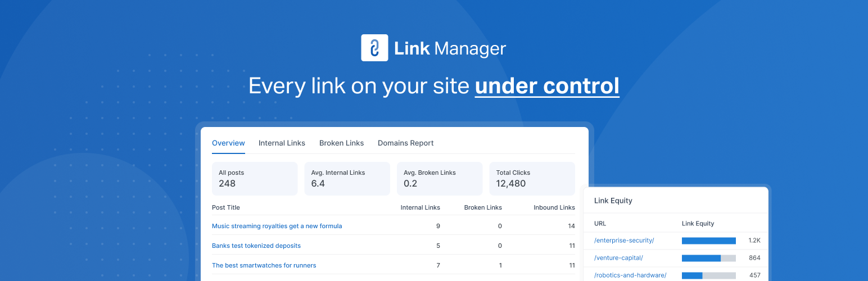
Task: Click the 'Link Manager' title text
Action: (x=450, y=48)
